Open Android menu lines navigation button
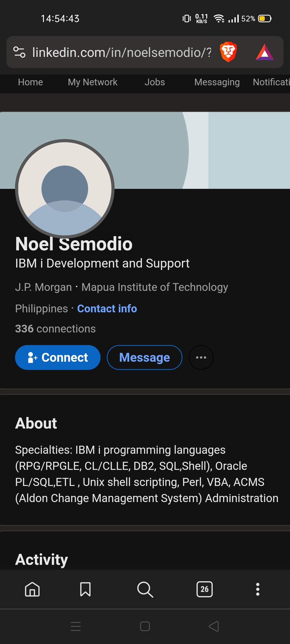Image resolution: width=290 pixels, height=644 pixels. pyautogui.click(x=76, y=627)
